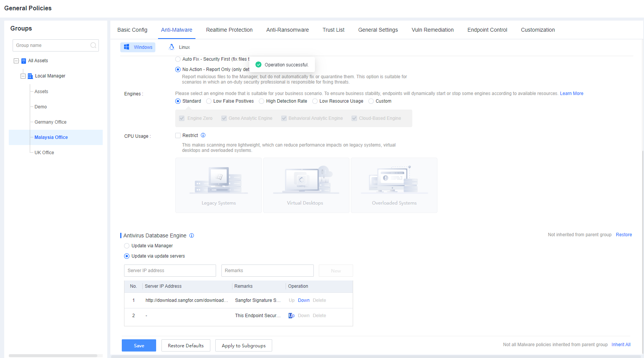The width and height of the screenshot is (644, 358).
Task: Select the High Detection Rate engine mode
Action: coord(261,101)
